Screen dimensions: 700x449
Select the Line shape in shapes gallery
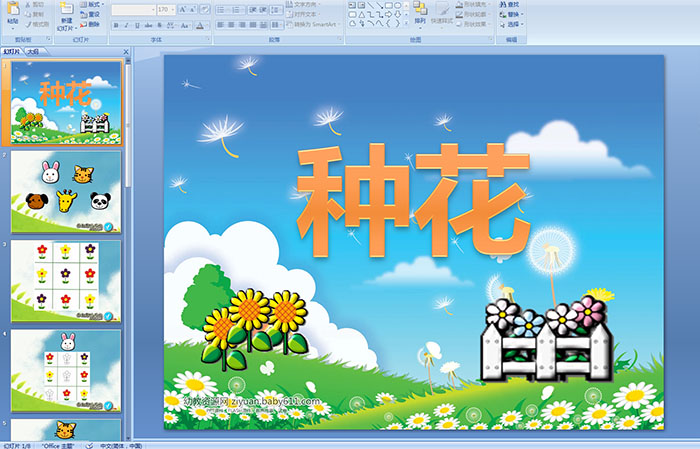pos(371,5)
